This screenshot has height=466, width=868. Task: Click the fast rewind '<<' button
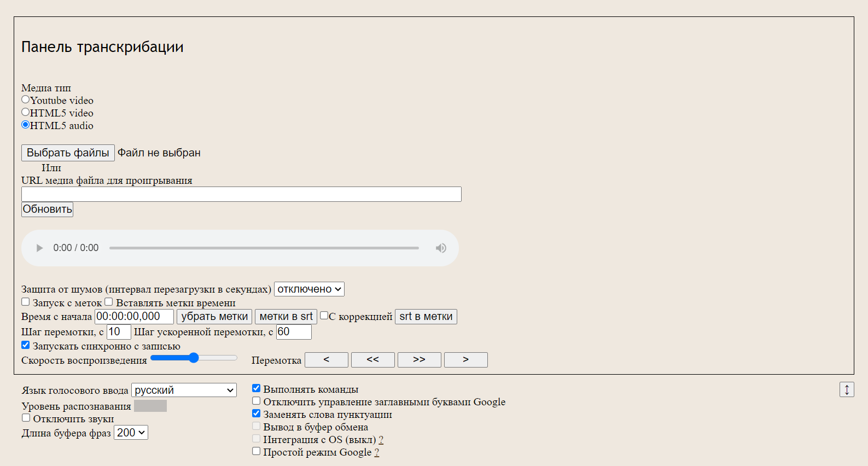[x=372, y=360]
